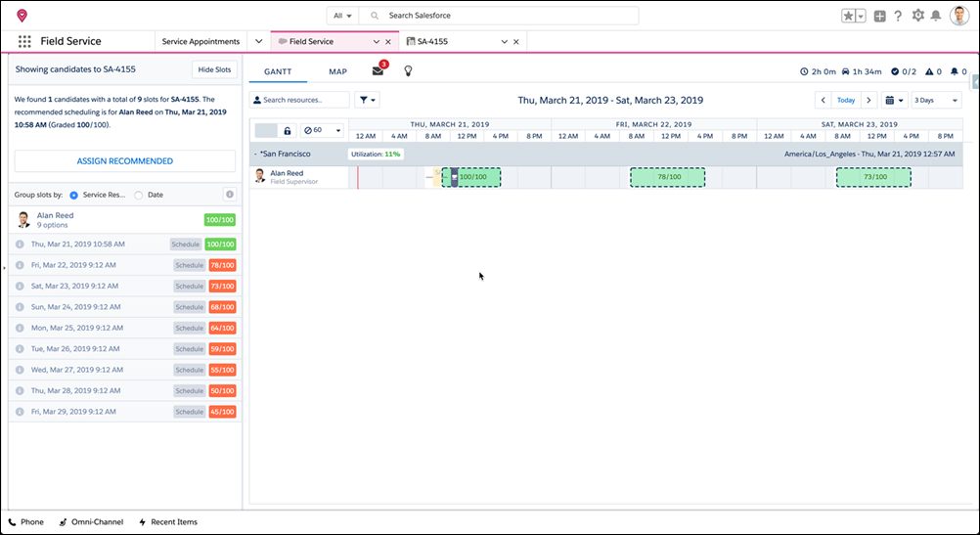Viewport: 980px width, 535px height.
Task: Go to next date range arrow
Action: coord(869,100)
